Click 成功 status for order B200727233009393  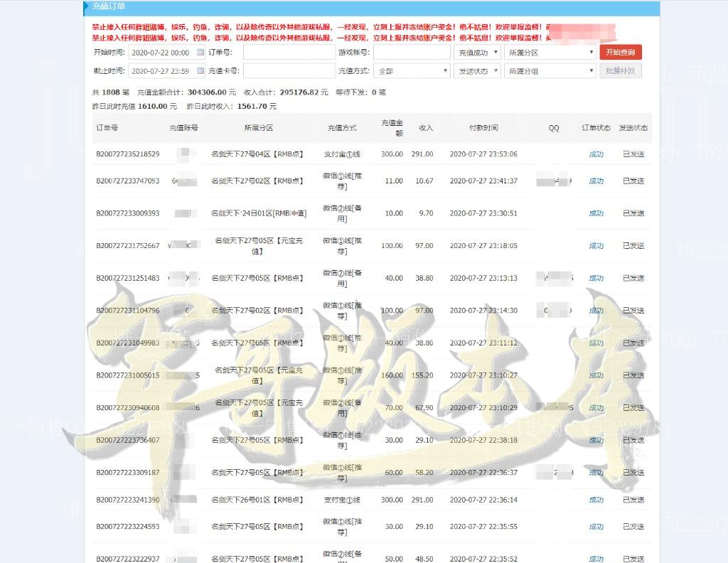pyautogui.click(x=596, y=213)
